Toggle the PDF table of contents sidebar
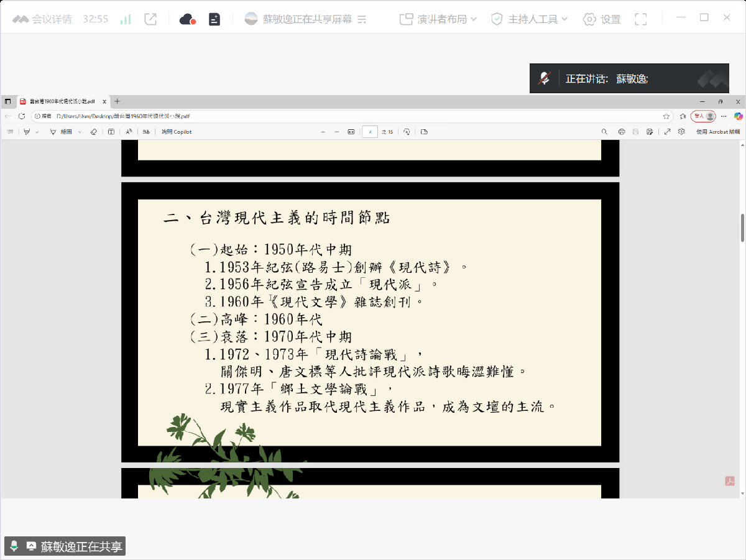The image size is (746, 560). [x=10, y=132]
